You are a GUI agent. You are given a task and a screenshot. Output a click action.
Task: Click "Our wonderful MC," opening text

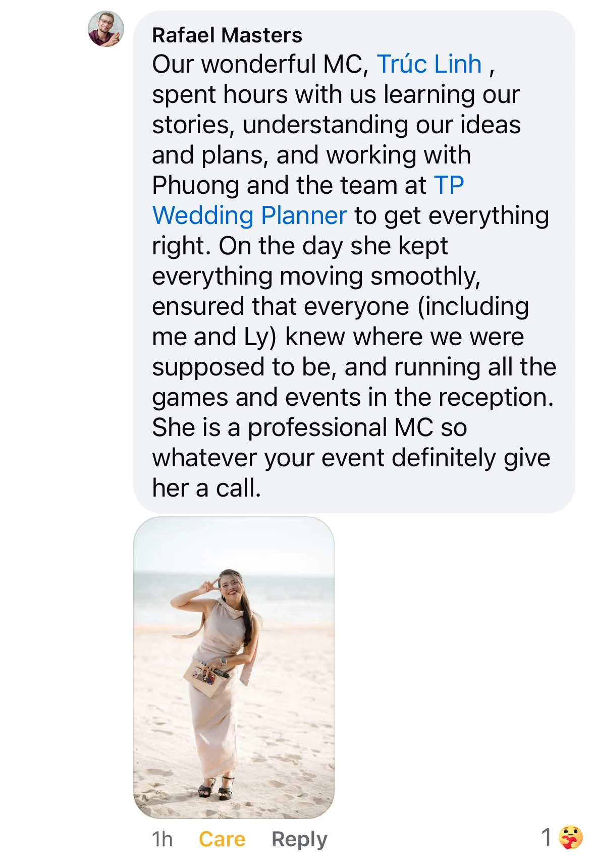pos(260,64)
